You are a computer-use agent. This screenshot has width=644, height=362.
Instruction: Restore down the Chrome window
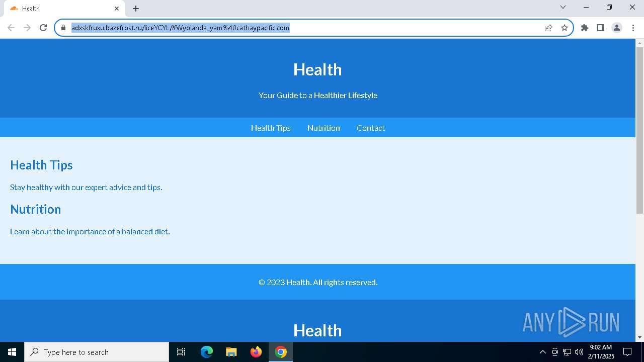(x=609, y=7)
